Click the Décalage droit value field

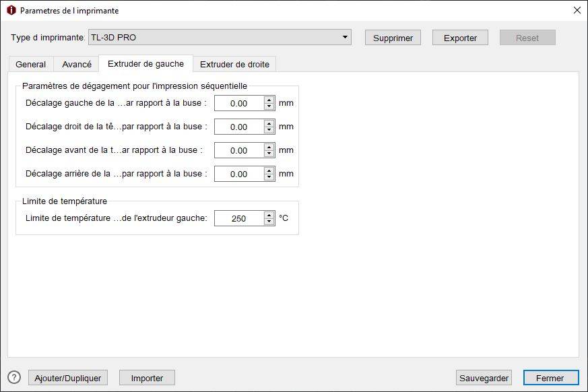click(x=239, y=127)
